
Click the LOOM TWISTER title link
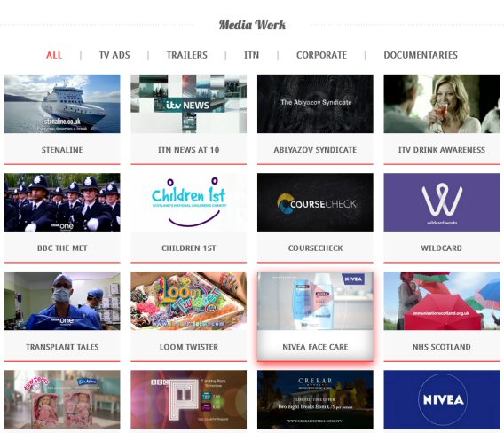coord(189,347)
